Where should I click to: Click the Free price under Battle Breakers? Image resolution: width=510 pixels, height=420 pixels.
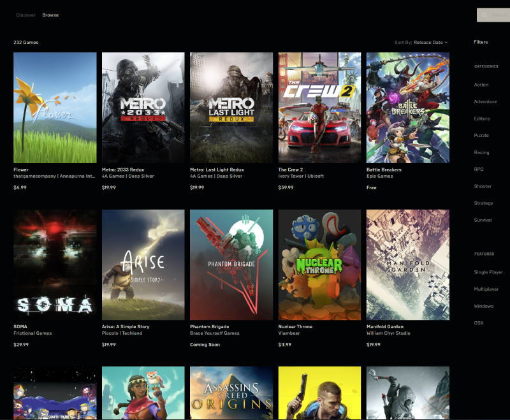[372, 187]
